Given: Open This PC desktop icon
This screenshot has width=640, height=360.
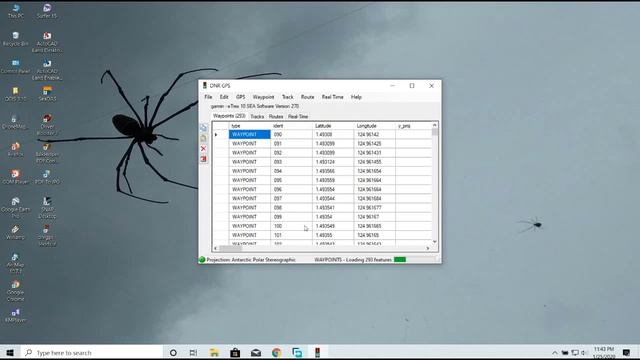Looking at the screenshot, I should point(16,11).
